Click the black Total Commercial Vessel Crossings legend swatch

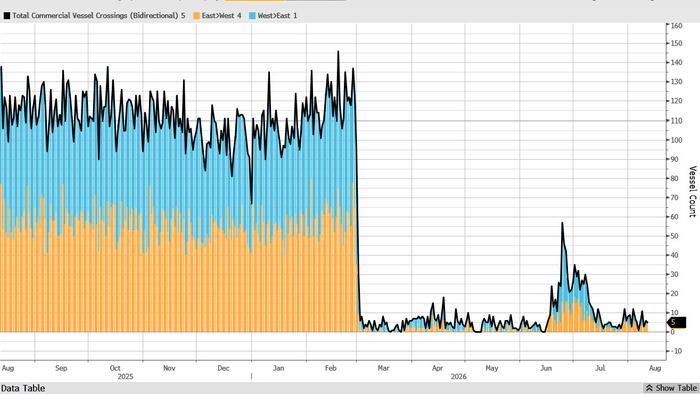(7, 16)
